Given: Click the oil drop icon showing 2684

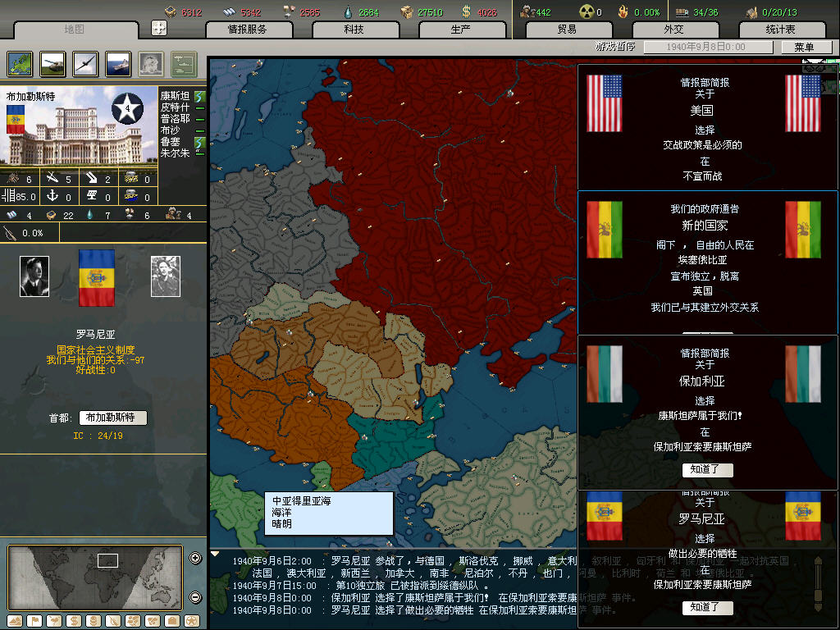Looking at the screenshot, I should 348,11.
